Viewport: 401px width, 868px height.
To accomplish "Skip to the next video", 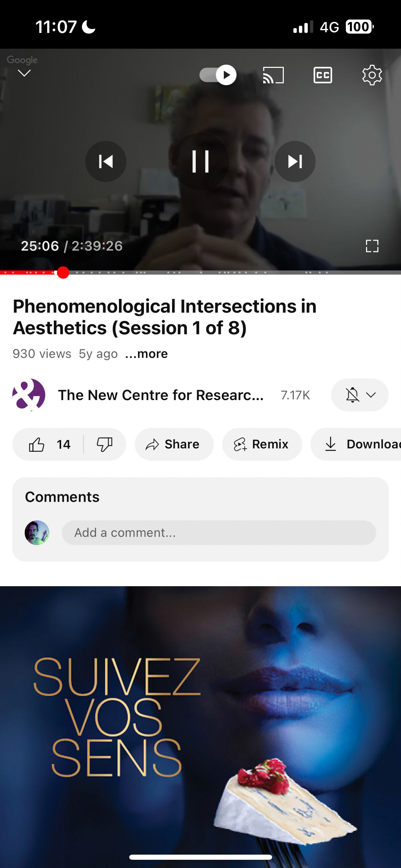I will pos(295,161).
